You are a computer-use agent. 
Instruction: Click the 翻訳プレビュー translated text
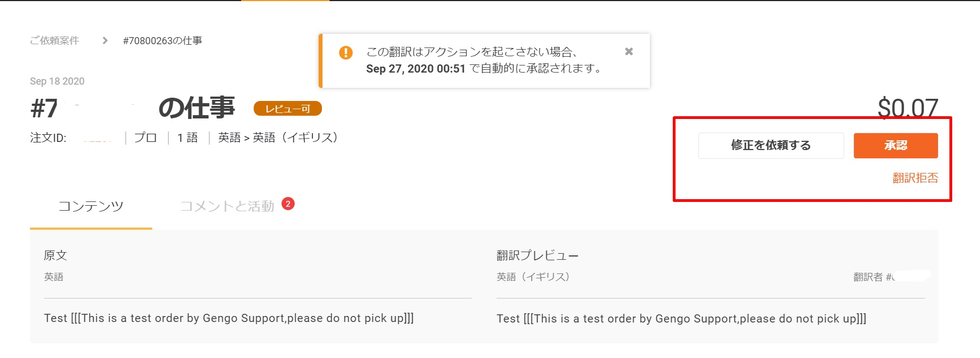pos(681,319)
